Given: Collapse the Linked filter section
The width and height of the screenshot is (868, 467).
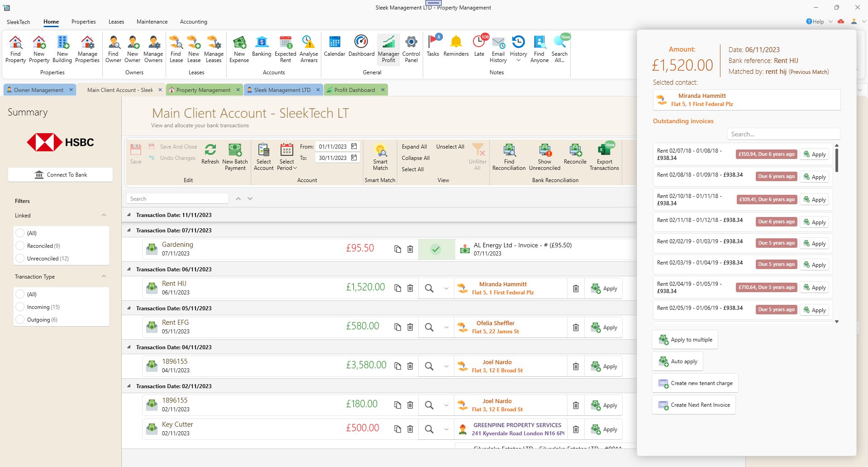Looking at the screenshot, I should click(104, 216).
